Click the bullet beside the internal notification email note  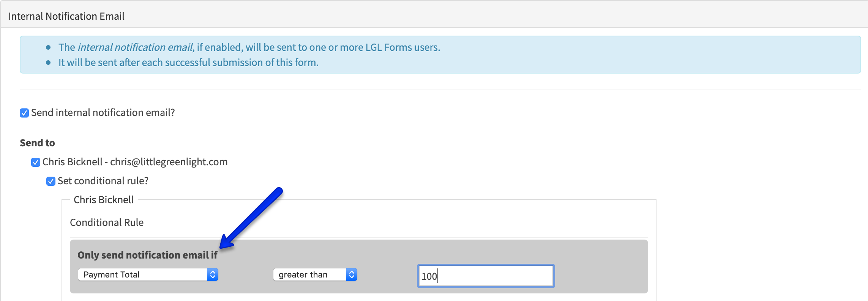tap(49, 47)
